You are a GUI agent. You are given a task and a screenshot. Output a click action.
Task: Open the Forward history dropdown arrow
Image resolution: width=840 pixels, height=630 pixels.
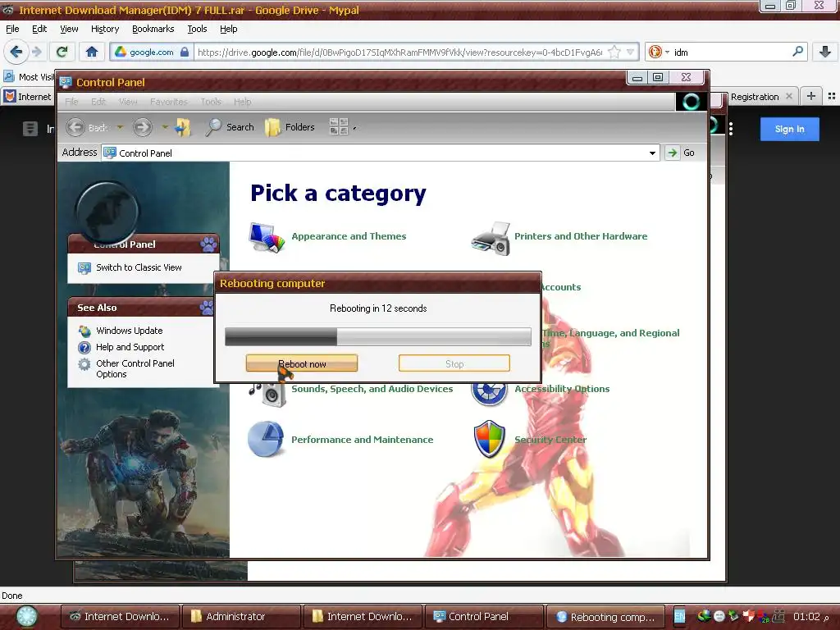[164, 127]
